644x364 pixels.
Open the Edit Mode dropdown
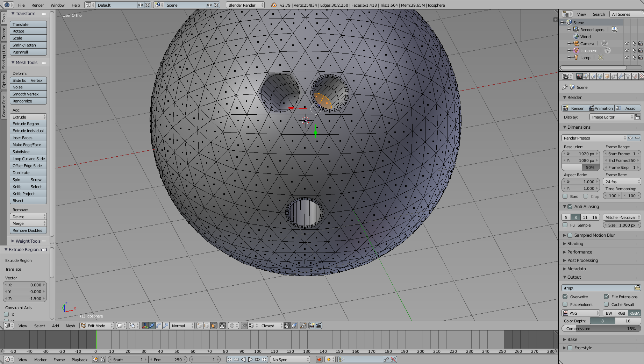(97, 326)
